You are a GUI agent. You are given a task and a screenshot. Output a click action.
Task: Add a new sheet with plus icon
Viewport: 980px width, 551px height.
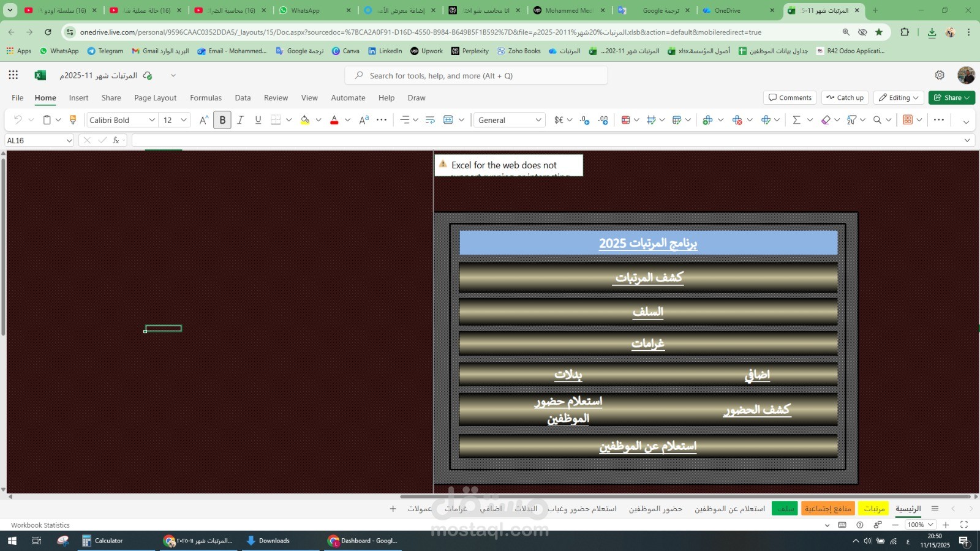tap(393, 509)
